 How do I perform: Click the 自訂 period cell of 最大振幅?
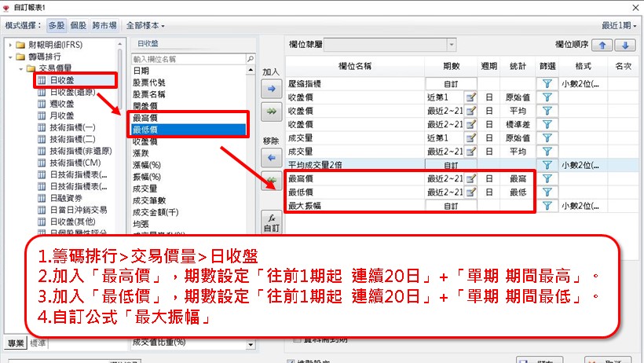[x=451, y=206]
